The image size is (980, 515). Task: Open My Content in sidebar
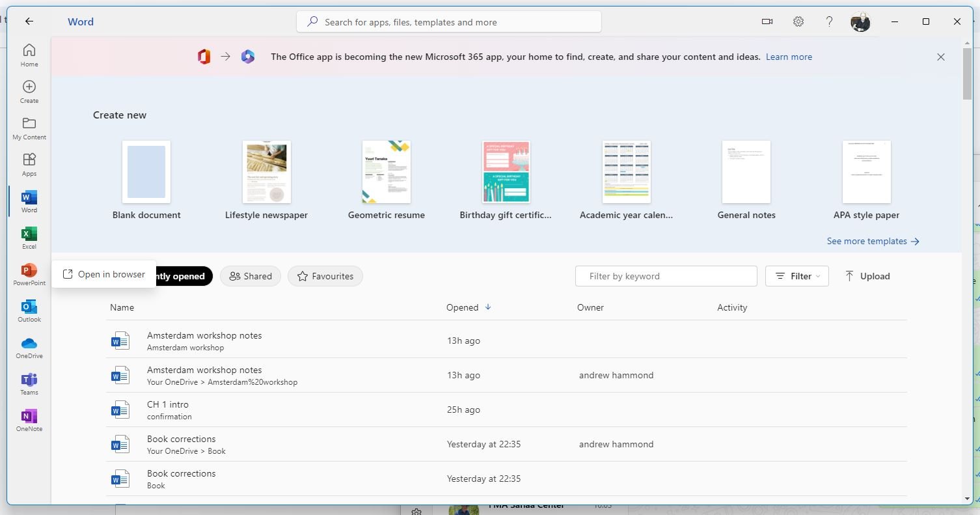coord(29,128)
